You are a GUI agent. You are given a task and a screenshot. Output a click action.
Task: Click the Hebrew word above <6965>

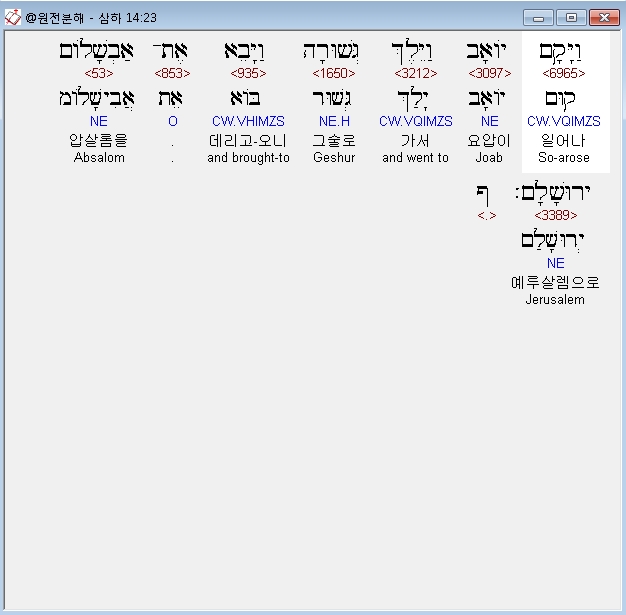click(561, 52)
